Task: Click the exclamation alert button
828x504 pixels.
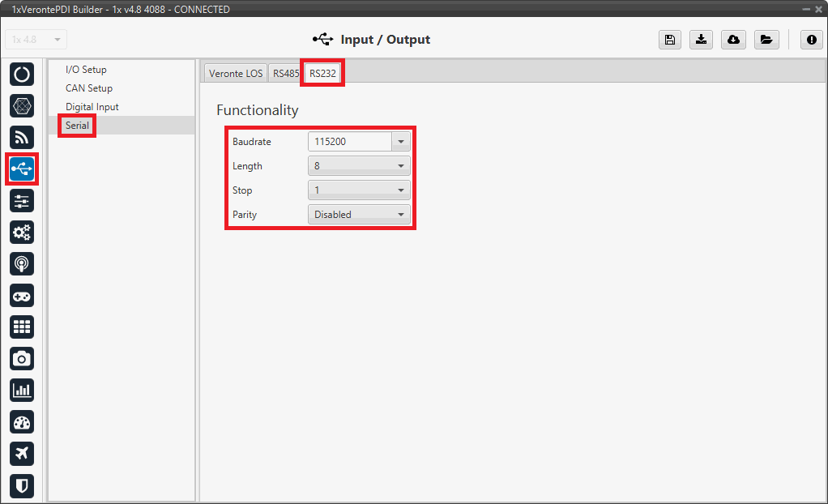Action: (812, 40)
